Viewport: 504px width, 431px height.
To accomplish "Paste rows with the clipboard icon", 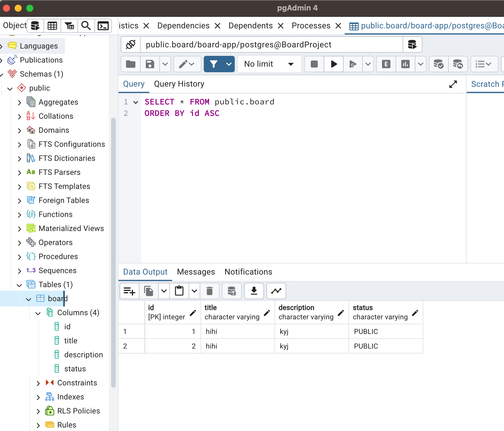I will click(x=179, y=291).
